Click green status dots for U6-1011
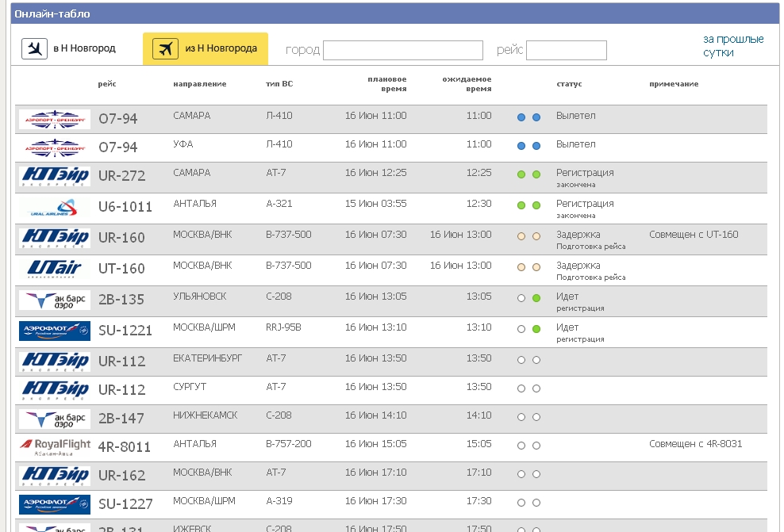 point(528,205)
